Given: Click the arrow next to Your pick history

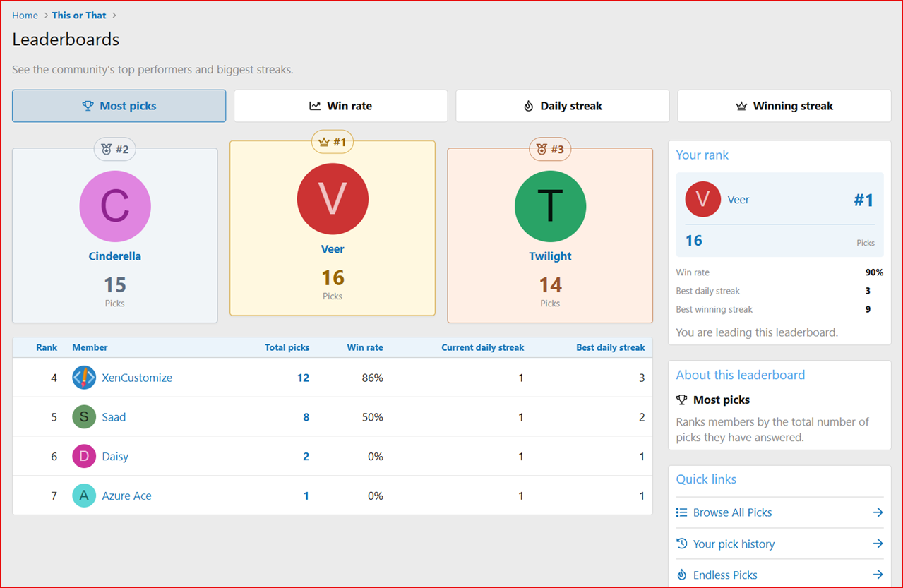Looking at the screenshot, I should tap(878, 544).
